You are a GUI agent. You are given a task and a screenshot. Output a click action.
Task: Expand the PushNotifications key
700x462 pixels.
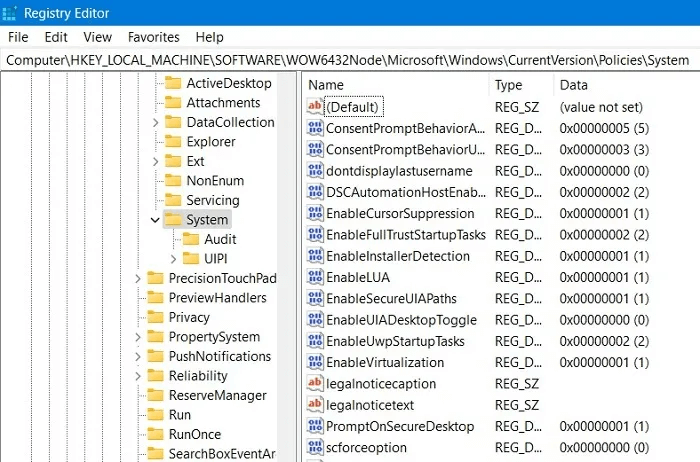coord(138,356)
